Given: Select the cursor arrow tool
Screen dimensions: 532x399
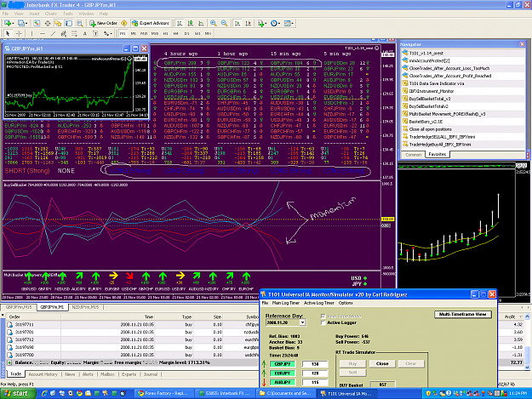Looking at the screenshot, I should click(x=8, y=33).
